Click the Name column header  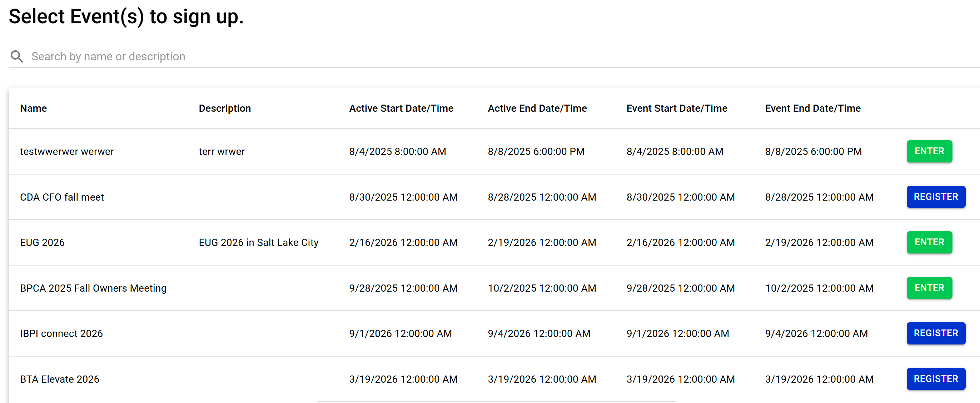[x=34, y=109]
